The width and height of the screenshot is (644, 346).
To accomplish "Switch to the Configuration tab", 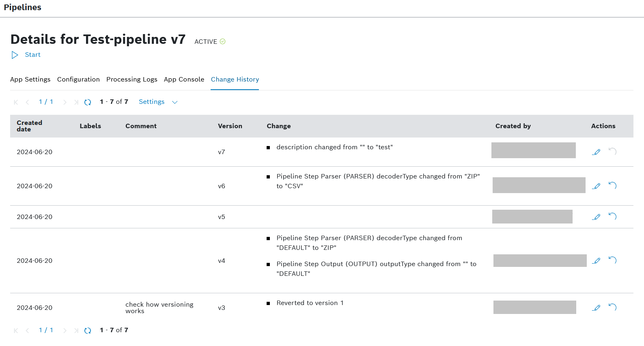I will pyautogui.click(x=78, y=80).
